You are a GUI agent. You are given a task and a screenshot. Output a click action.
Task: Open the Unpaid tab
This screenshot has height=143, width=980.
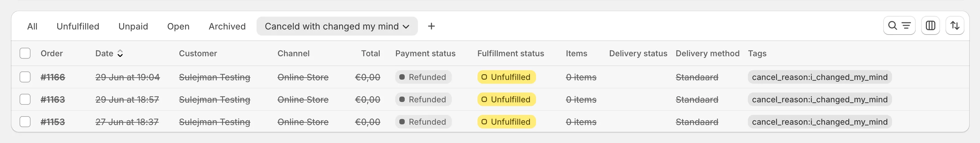133,26
